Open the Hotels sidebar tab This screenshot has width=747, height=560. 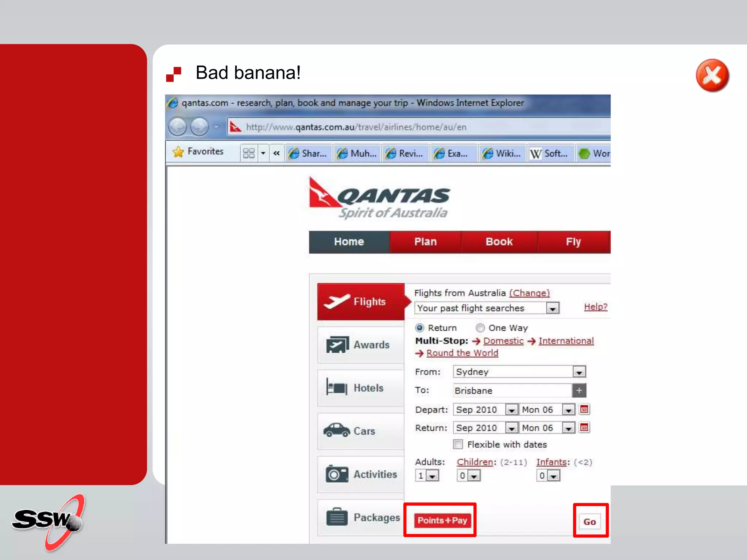[360, 388]
